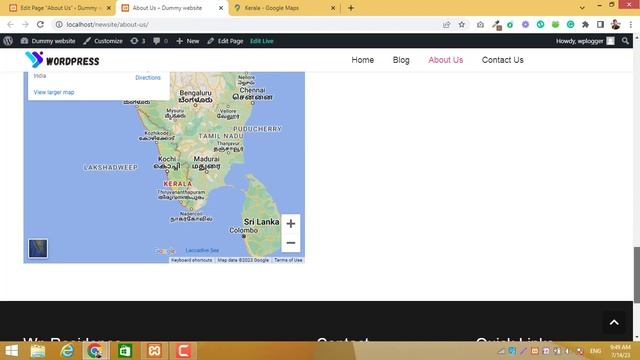Click the ENG language indicator in tray
The image size is (640, 360).
596,351
